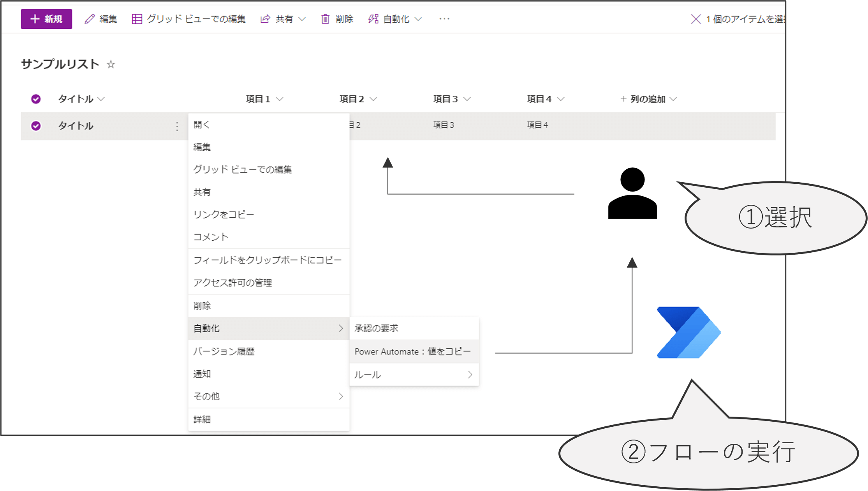Click the 新規 button

coord(46,19)
